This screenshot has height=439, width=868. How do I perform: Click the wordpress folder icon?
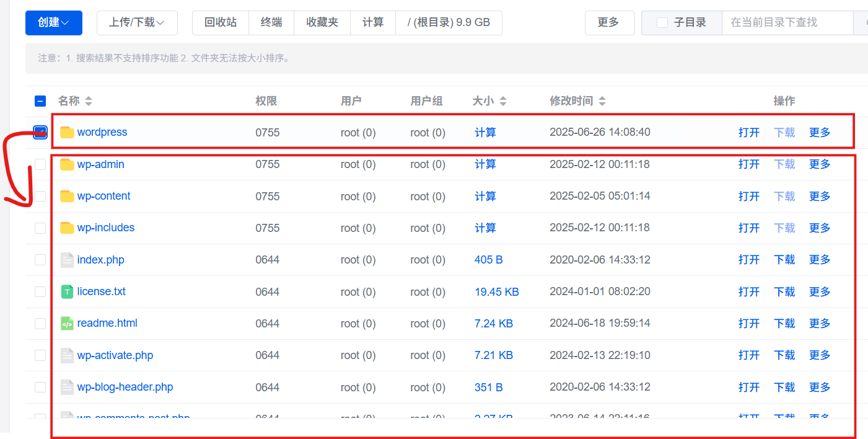pyautogui.click(x=67, y=132)
